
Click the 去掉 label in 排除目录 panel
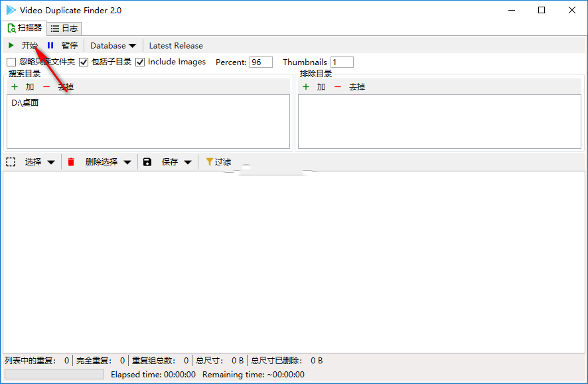pyautogui.click(x=357, y=87)
